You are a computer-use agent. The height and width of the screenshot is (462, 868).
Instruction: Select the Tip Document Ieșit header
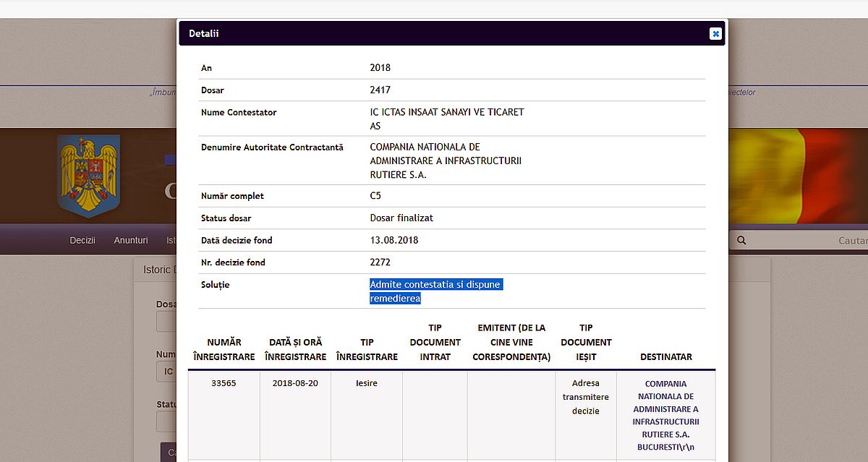tap(586, 342)
